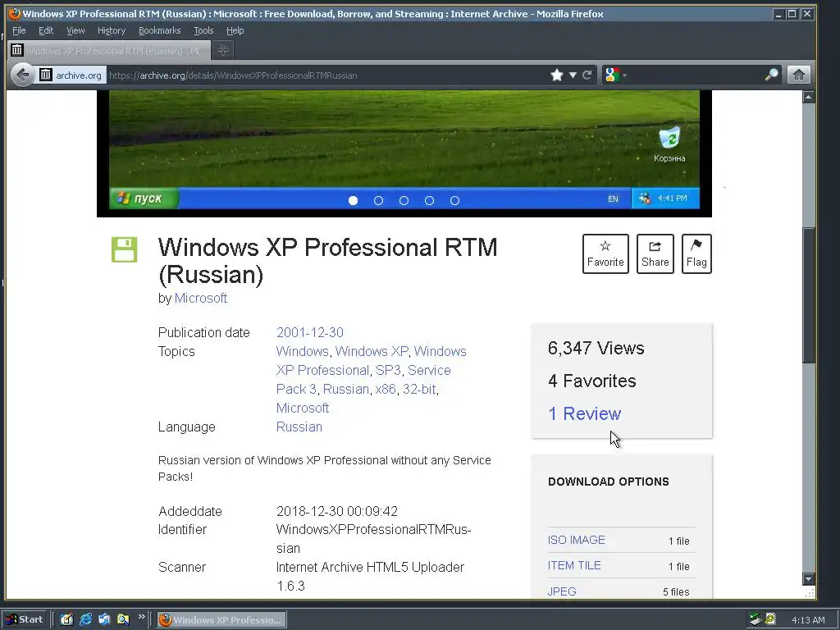Share this item
This screenshot has height=630, width=840.
(655, 254)
